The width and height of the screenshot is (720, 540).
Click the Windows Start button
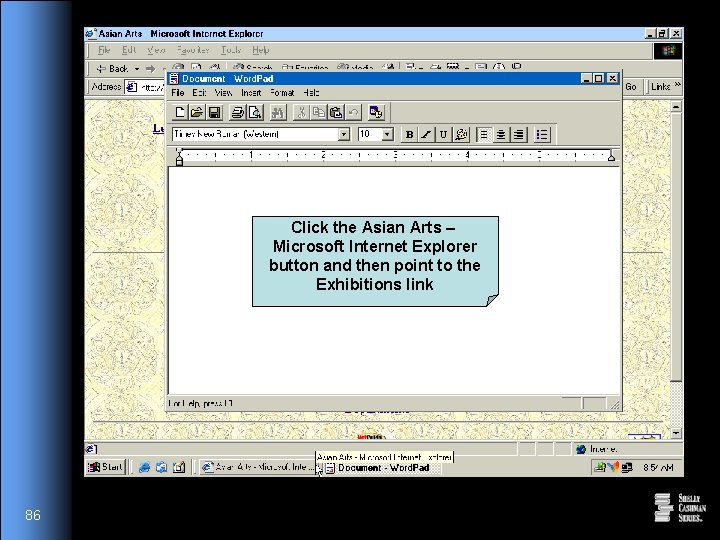tap(105, 467)
